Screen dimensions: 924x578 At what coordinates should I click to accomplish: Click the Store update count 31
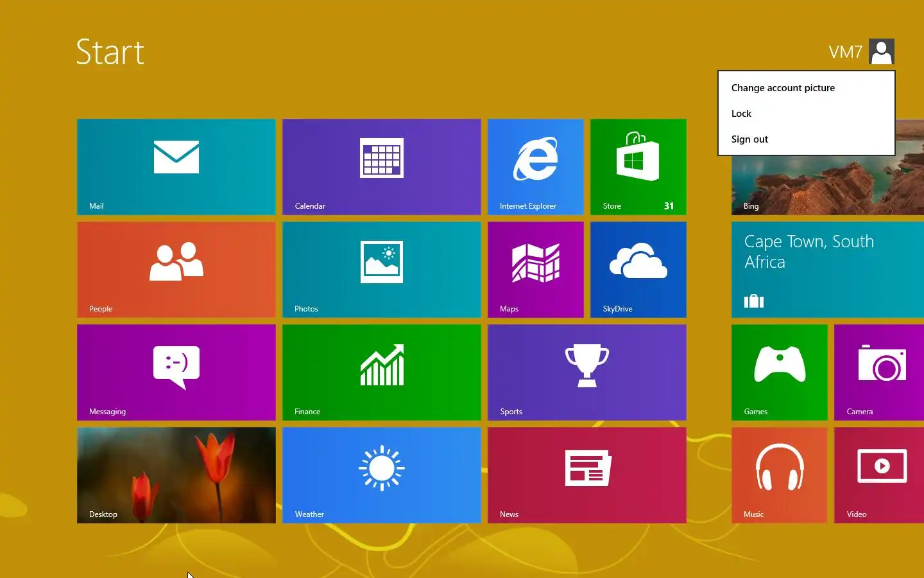coord(669,206)
